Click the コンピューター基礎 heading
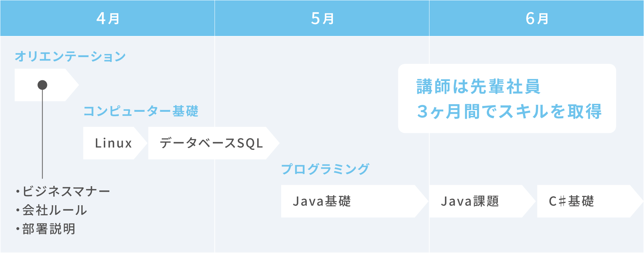This screenshot has width=644, height=253. pyautogui.click(x=141, y=111)
